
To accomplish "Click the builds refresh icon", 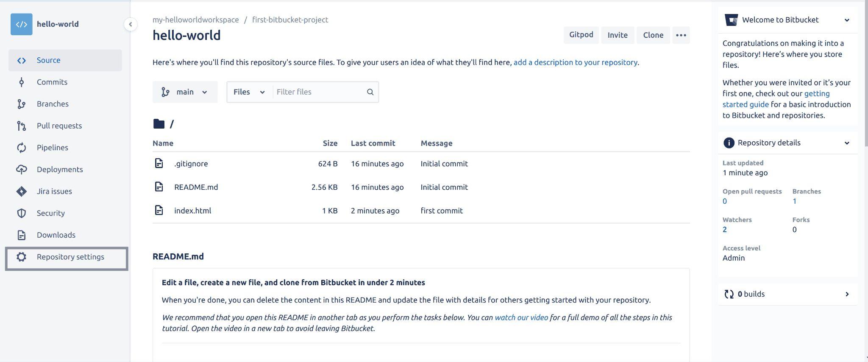I will click(729, 294).
